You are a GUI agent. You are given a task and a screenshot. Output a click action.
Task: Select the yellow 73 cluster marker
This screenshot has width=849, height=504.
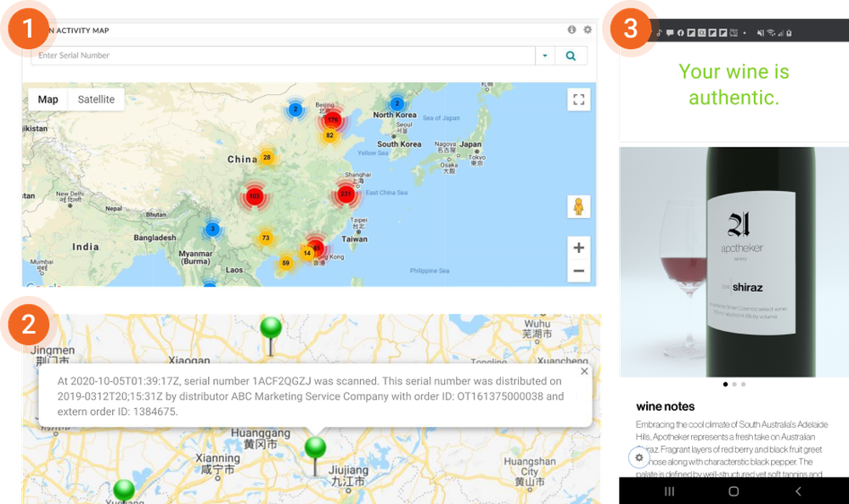pos(266,238)
